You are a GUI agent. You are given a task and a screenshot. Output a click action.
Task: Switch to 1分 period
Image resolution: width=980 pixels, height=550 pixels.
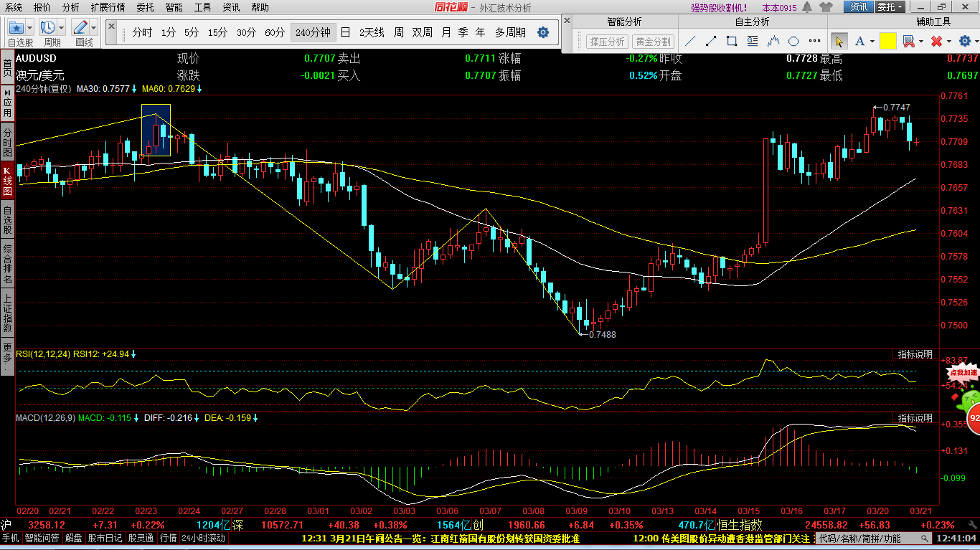click(x=168, y=32)
